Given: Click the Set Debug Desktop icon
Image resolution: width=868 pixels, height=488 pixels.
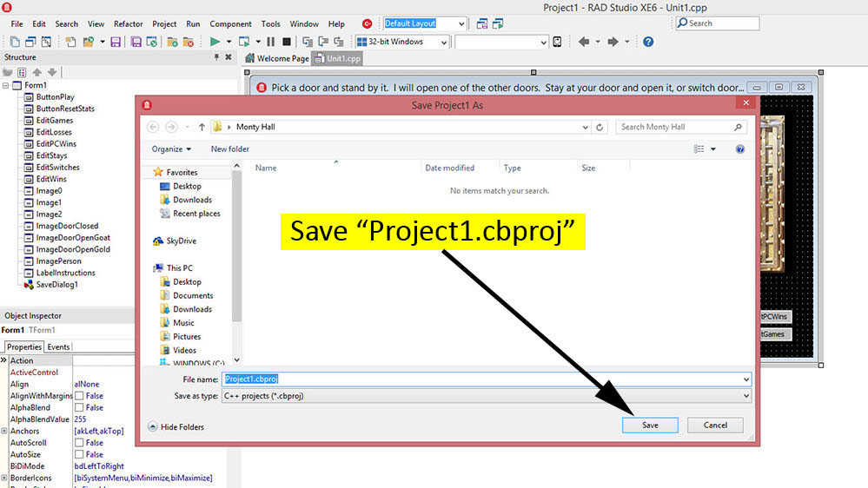Looking at the screenshot, I should pyautogui.click(x=498, y=23).
